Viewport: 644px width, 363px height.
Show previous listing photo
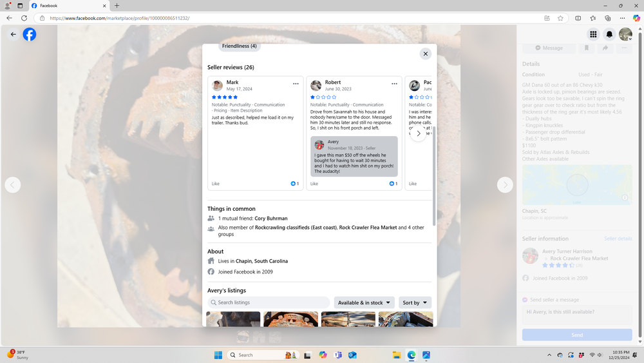(13, 185)
